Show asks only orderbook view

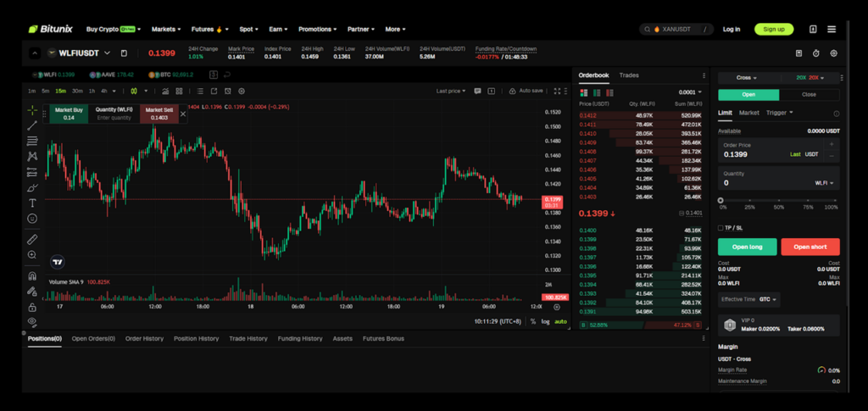pos(609,92)
